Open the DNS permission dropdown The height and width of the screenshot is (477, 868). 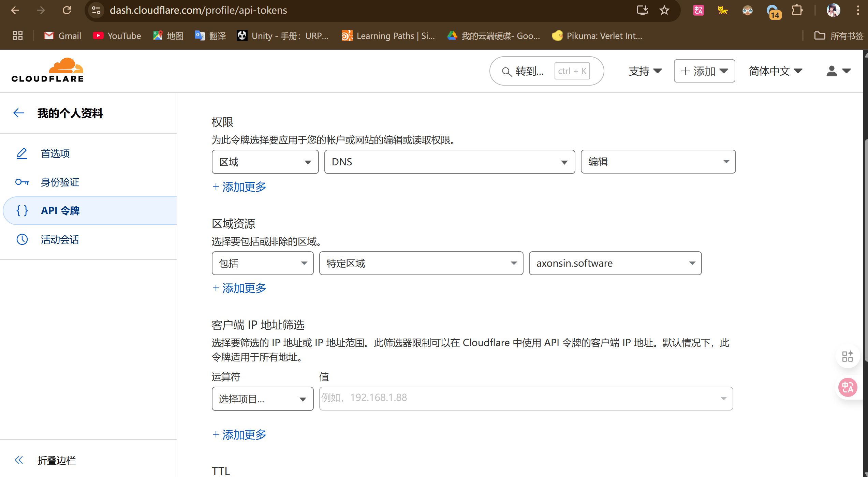[449, 162]
